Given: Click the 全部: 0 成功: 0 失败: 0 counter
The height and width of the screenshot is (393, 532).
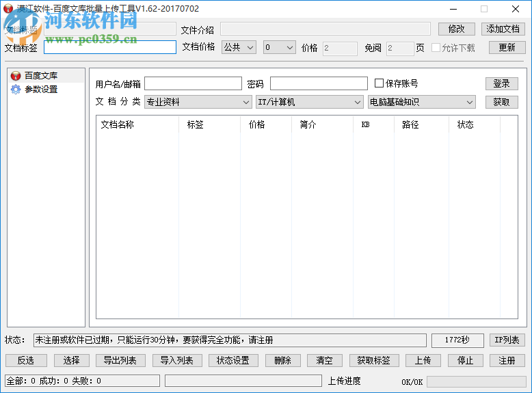Looking at the screenshot, I should click(82, 381).
